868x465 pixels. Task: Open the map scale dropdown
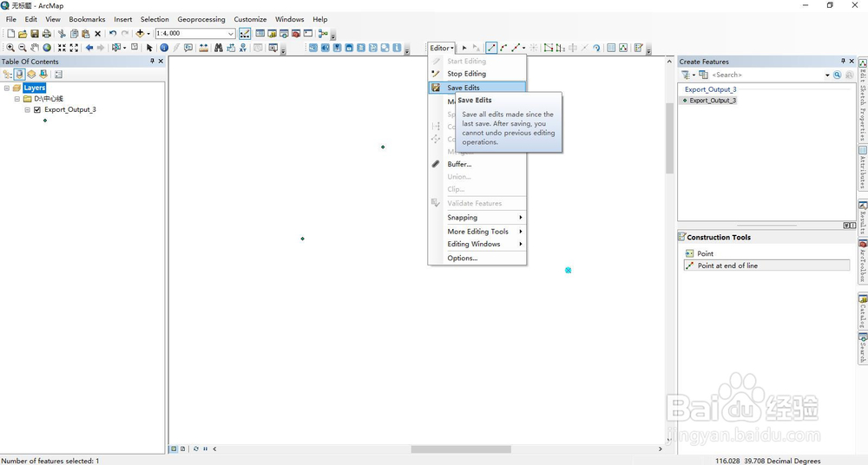click(x=231, y=33)
